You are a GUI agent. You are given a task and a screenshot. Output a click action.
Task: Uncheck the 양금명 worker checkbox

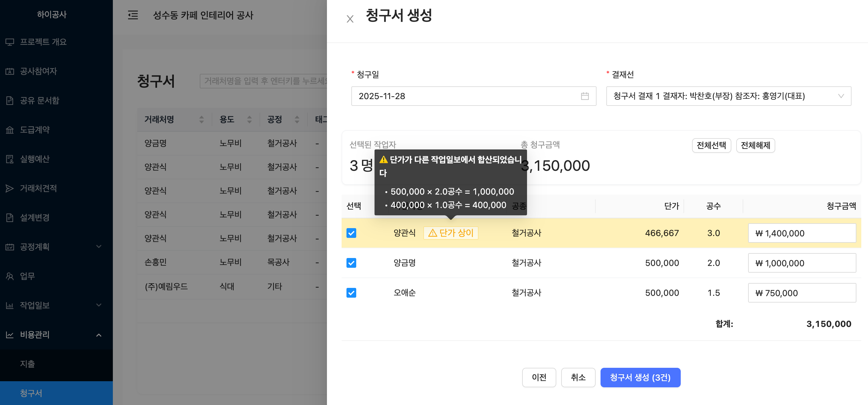tap(351, 263)
